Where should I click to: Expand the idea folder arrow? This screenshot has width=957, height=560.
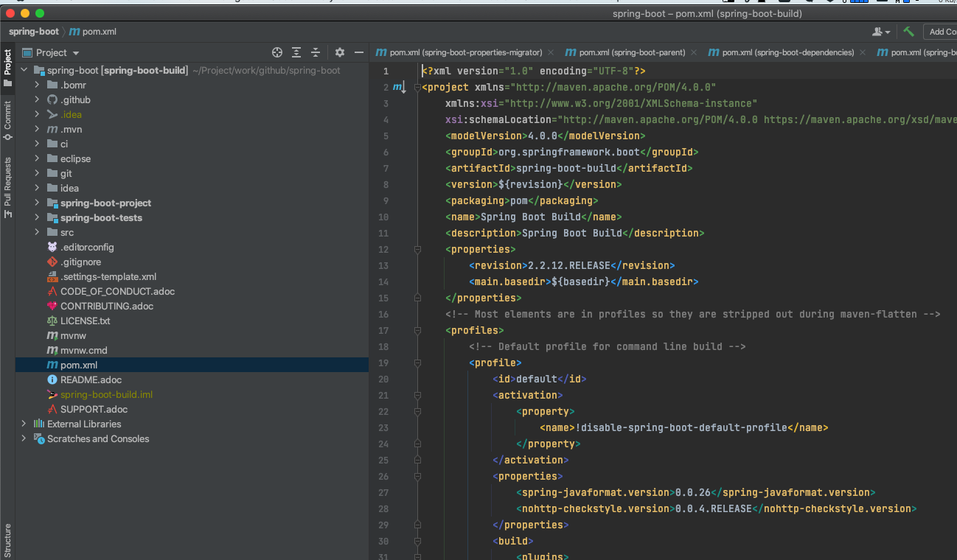37,188
